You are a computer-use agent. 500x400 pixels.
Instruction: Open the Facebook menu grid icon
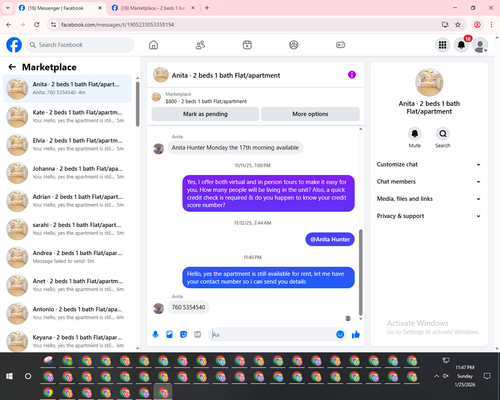442,45
